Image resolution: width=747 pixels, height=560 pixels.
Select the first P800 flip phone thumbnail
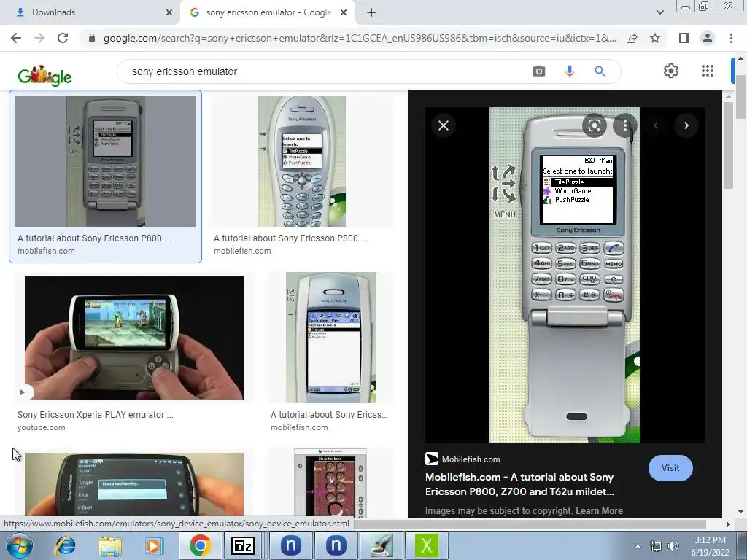105,161
